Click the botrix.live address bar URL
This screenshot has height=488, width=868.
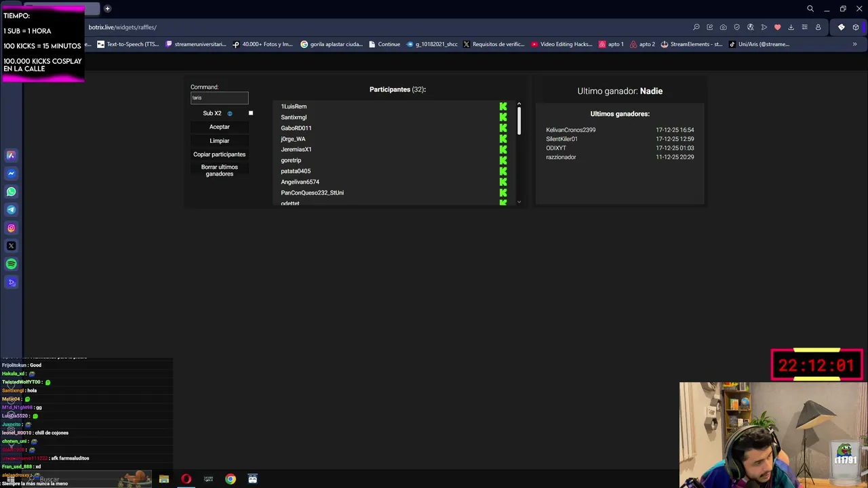123,27
